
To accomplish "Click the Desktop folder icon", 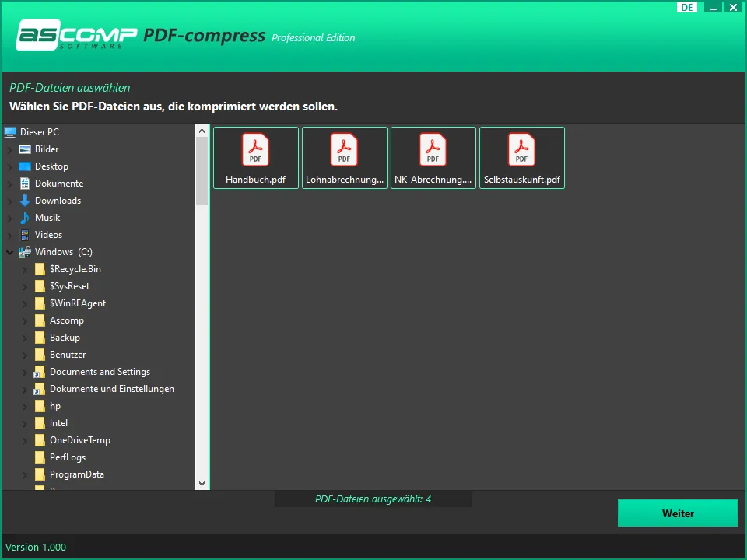I will [25, 166].
